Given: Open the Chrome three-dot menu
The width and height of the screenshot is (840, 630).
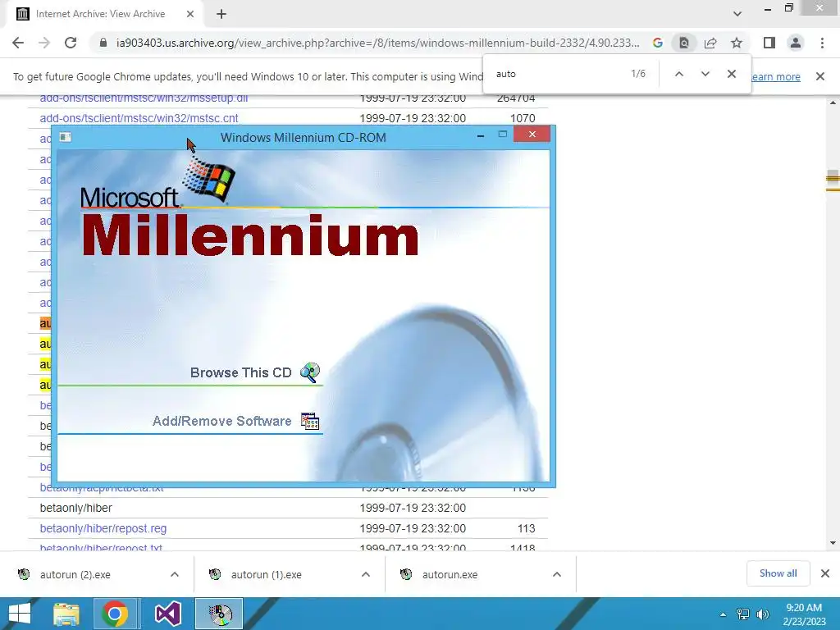Looking at the screenshot, I should pyautogui.click(x=822, y=43).
